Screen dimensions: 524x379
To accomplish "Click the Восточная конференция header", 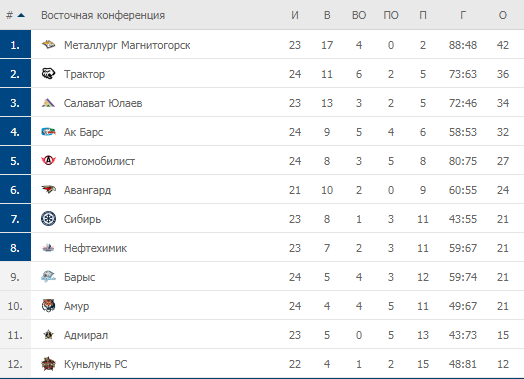I will [x=103, y=15].
